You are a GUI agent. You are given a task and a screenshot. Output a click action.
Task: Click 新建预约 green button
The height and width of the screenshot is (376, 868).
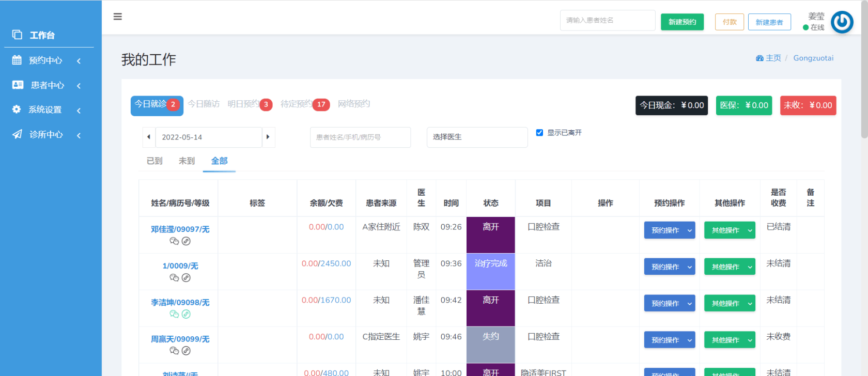click(682, 22)
